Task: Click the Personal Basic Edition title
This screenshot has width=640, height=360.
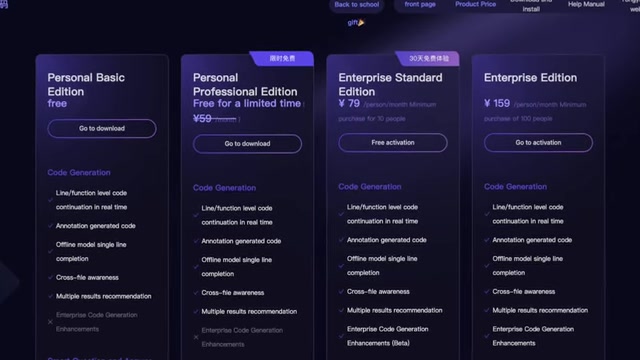Action: (x=86, y=84)
